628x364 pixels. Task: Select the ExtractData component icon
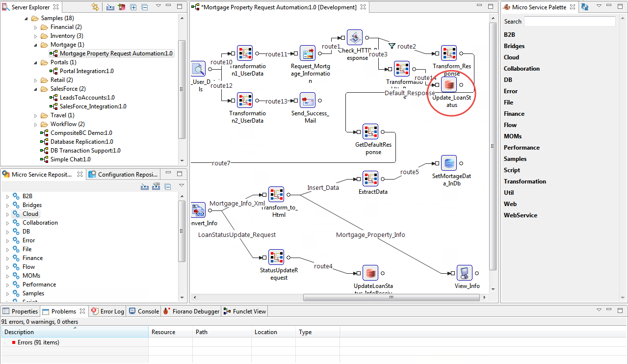click(x=370, y=179)
